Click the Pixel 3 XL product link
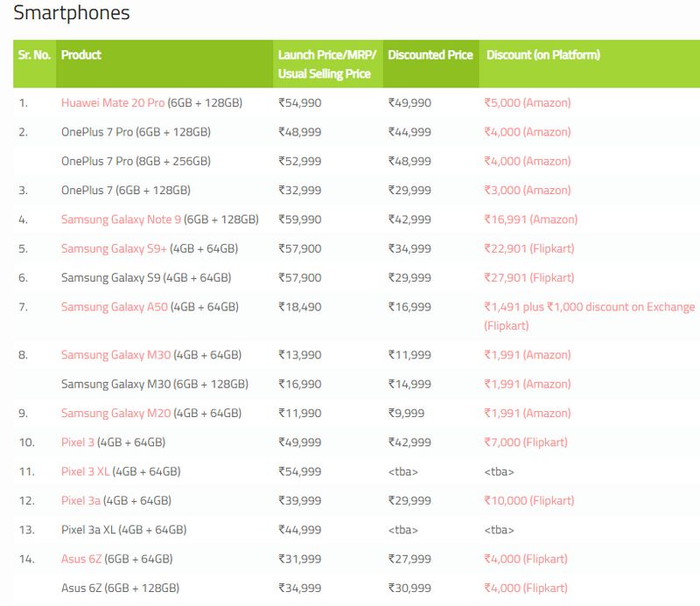Screen dimensions: 700x606 [x=85, y=471]
